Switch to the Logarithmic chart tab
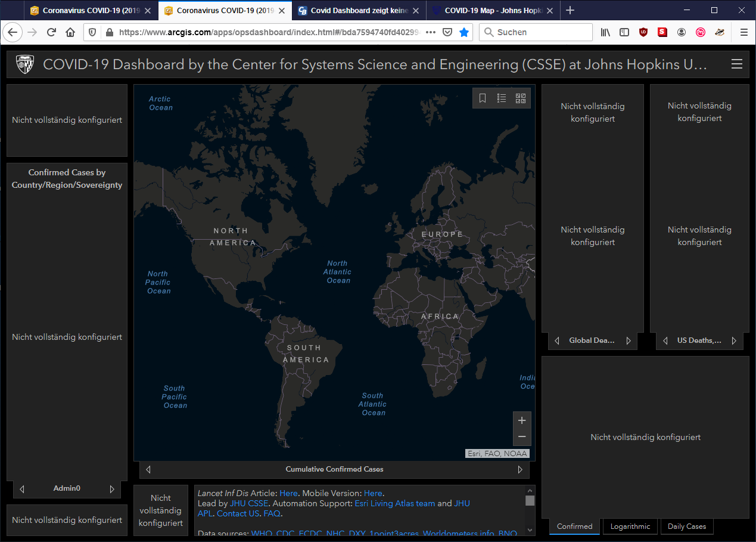756x542 pixels. [x=630, y=526]
